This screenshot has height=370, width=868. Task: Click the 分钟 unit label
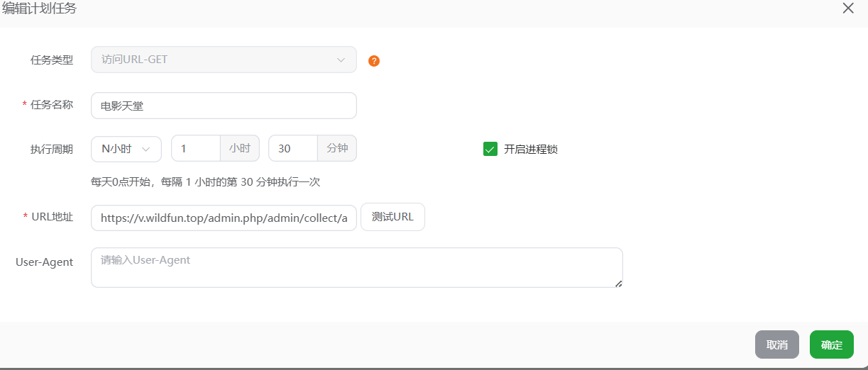[x=337, y=149]
